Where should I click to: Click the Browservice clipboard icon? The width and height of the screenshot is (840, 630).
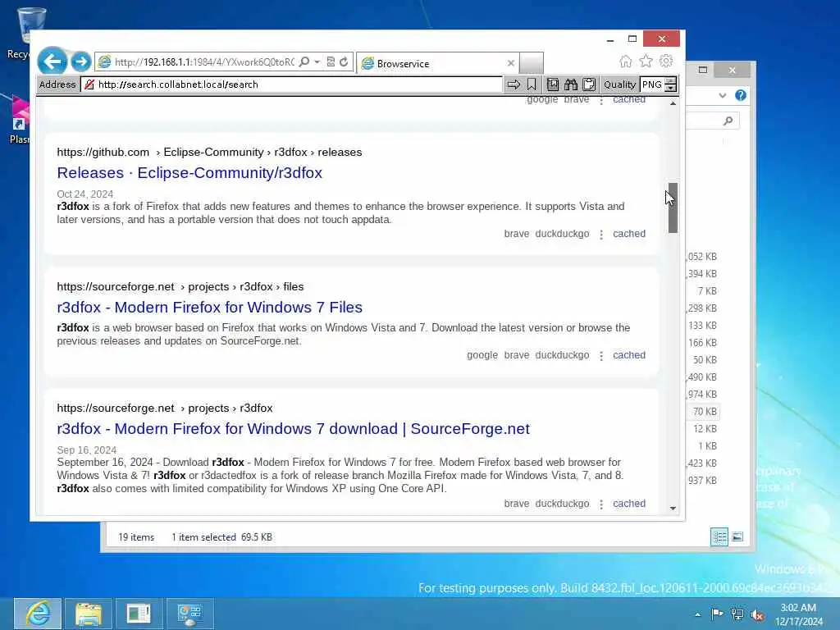click(589, 84)
